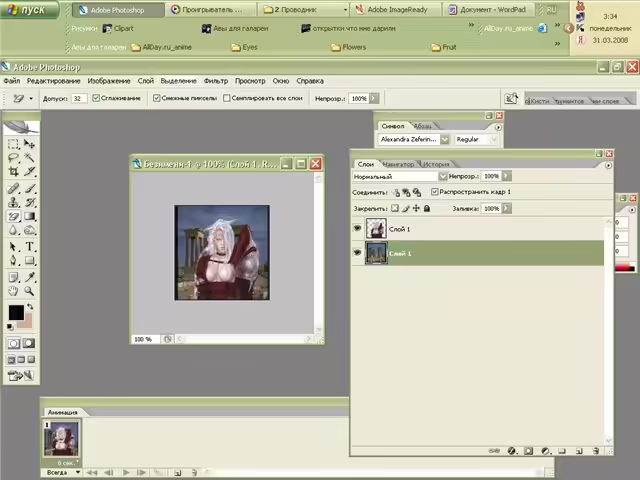Select the Brush tool
The height and width of the screenshot is (480, 640).
(x=29, y=189)
